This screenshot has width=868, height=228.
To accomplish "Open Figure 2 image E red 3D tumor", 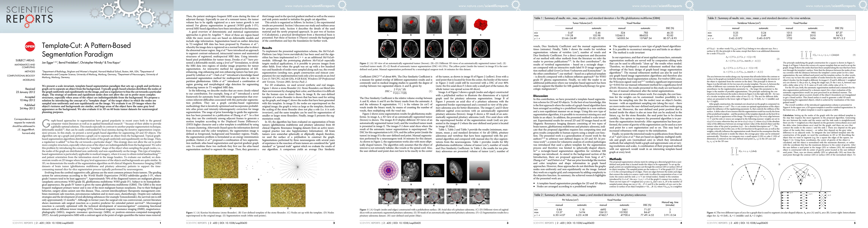I will [481, 25].
